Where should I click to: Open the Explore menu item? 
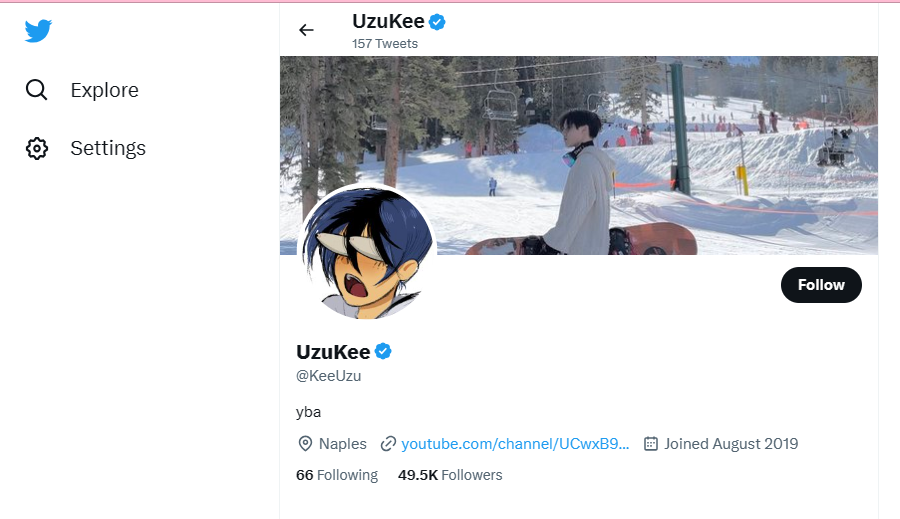[104, 90]
